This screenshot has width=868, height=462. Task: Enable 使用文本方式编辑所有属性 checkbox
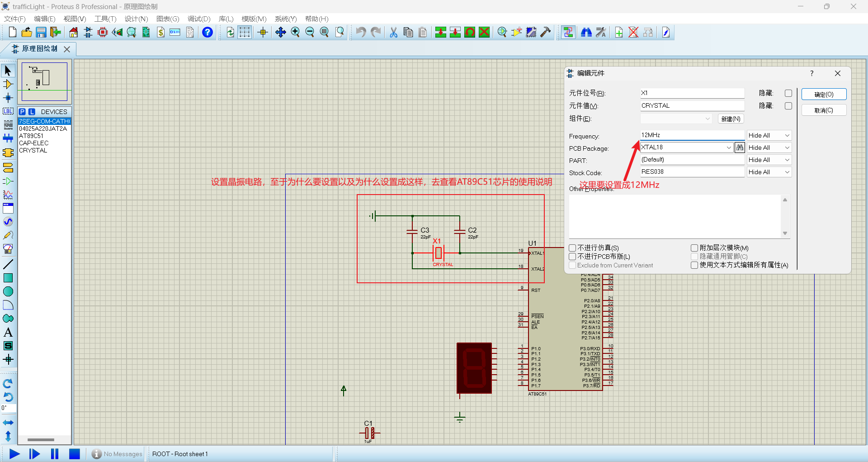(694, 265)
